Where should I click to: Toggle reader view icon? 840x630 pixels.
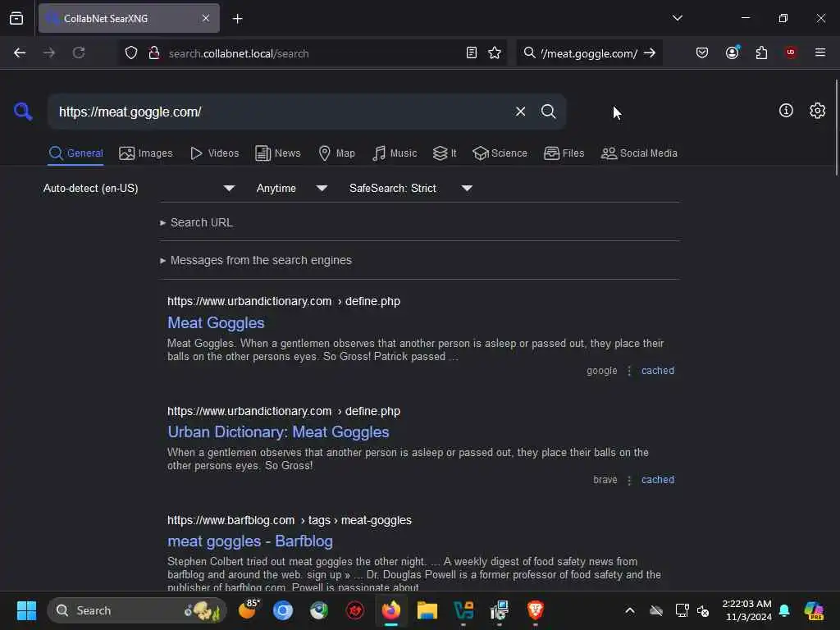click(x=471, y=53)
